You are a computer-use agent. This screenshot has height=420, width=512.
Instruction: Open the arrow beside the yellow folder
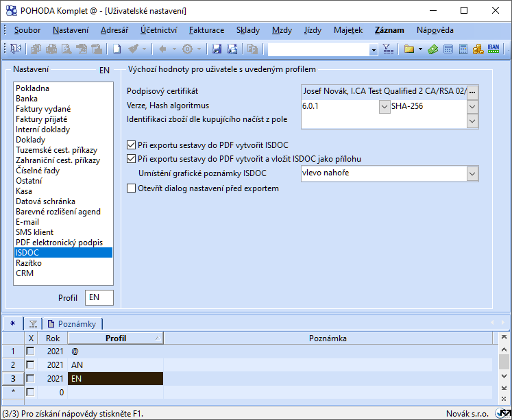pyautogui.click(x=420, y=49)
